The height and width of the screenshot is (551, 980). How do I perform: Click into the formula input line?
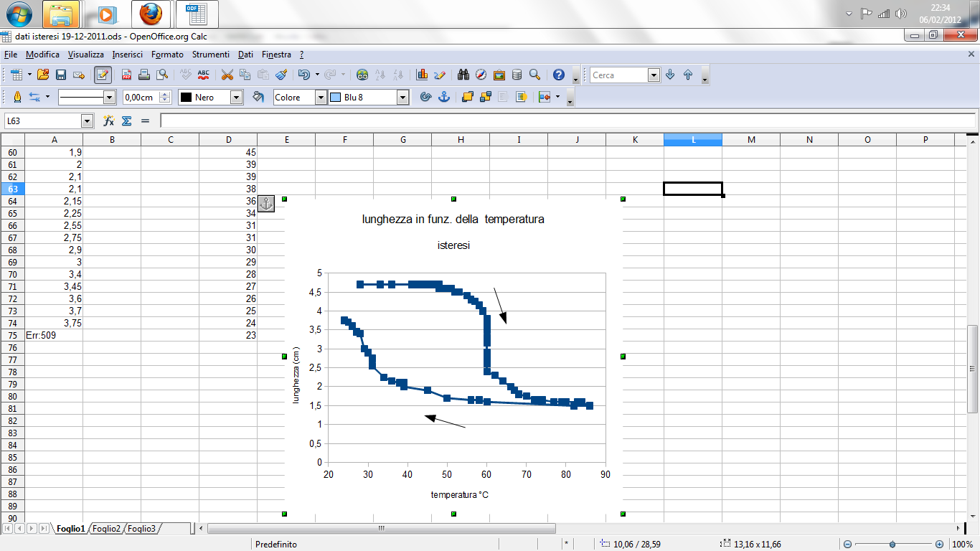pyautogui.click(x=567, y=121)
